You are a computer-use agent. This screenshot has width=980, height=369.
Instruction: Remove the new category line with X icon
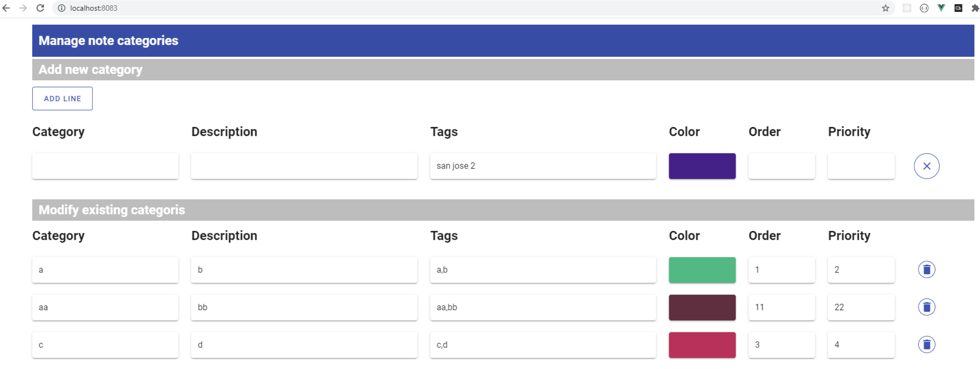click(x=926, y=166)
